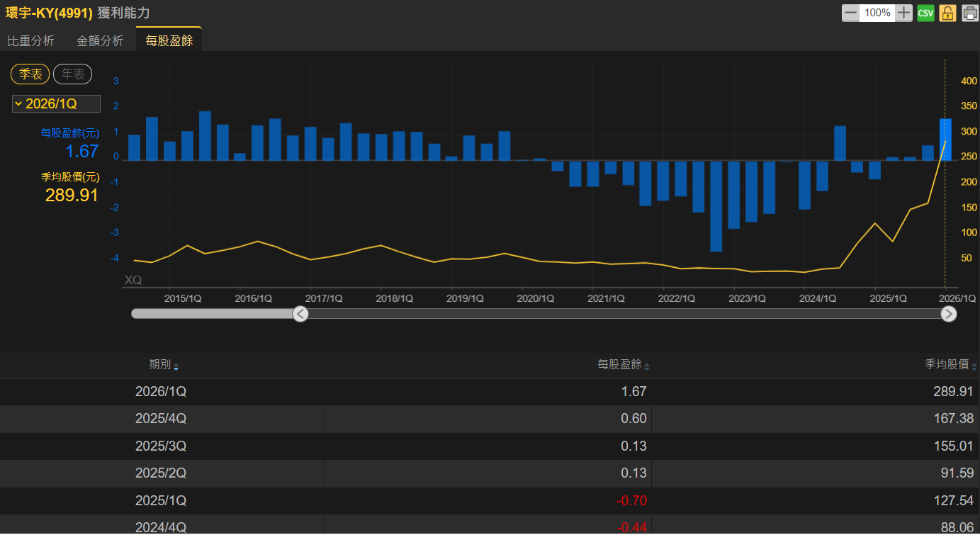Select the 2026/1Q table row

pos(490,391)
